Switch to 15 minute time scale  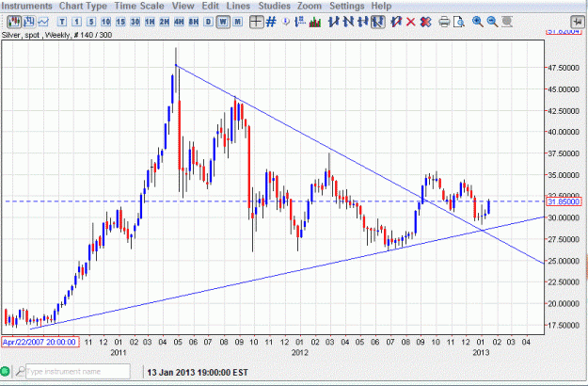click(x=120, y=22)
